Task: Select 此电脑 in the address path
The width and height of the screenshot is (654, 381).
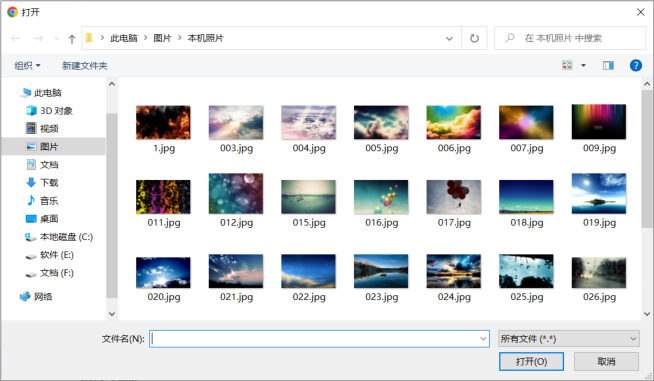Action: [x=124, y=38]
